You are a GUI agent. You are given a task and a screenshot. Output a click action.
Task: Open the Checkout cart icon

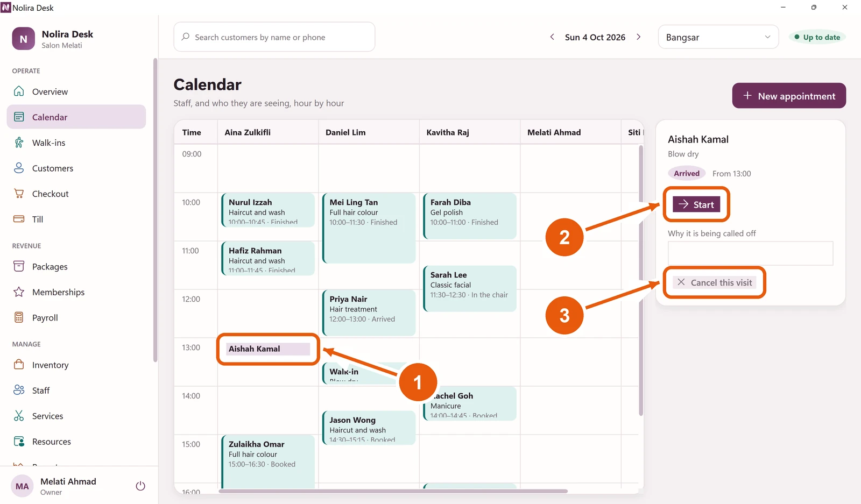point(19,194)
